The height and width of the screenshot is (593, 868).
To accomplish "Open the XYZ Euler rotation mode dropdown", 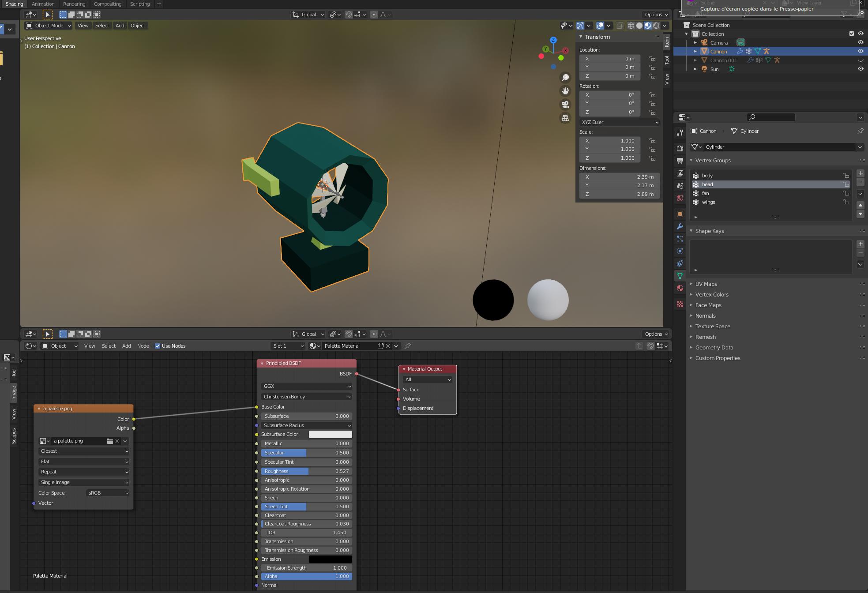I will pos(619,122).
